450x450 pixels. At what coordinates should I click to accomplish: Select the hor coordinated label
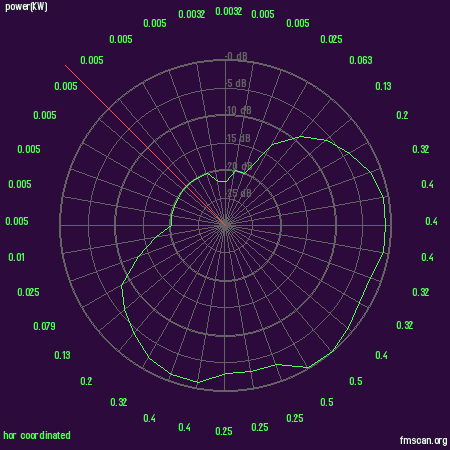tap(37, 435)
